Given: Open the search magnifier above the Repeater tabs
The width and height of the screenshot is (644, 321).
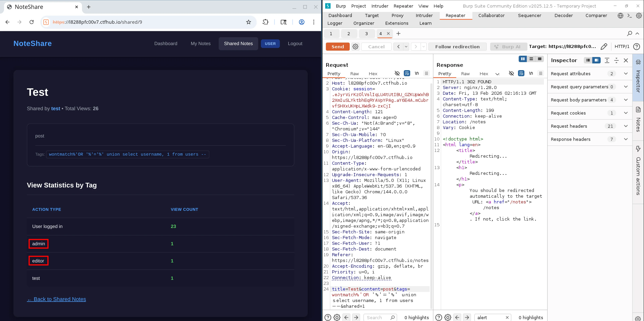Looking at the screenshot, I should [x=629, y=33].
